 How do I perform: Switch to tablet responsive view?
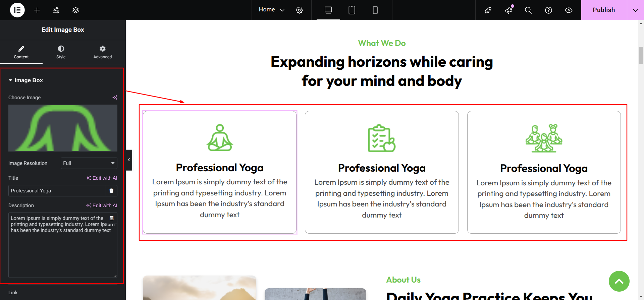tap(352, 10)
